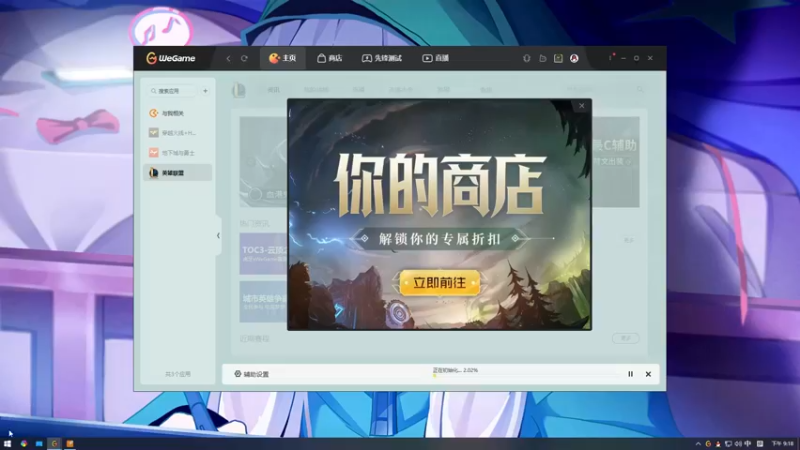Open File Explorer blue icon in taskbar
Viewport: 800px width, 450px height.
39,444
